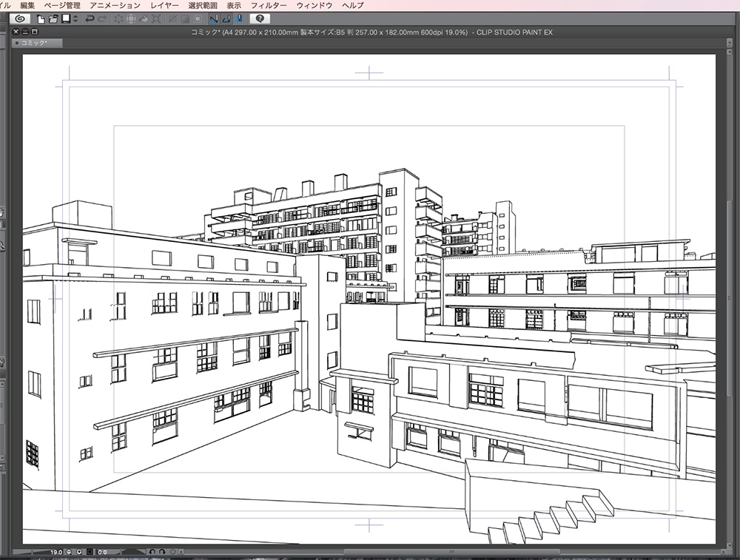Open the レイヤー menu
The image size is (740, 560).
[165, 5]
